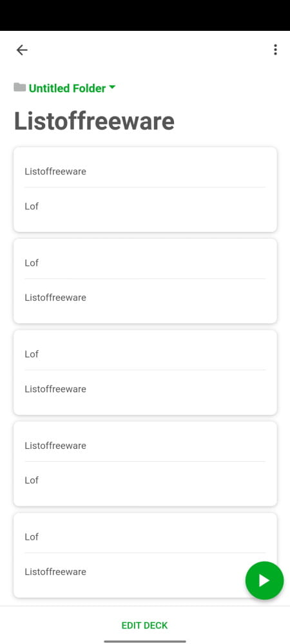
Task: Select the green Untitled Folder label
Action: (x=68, y=88)
